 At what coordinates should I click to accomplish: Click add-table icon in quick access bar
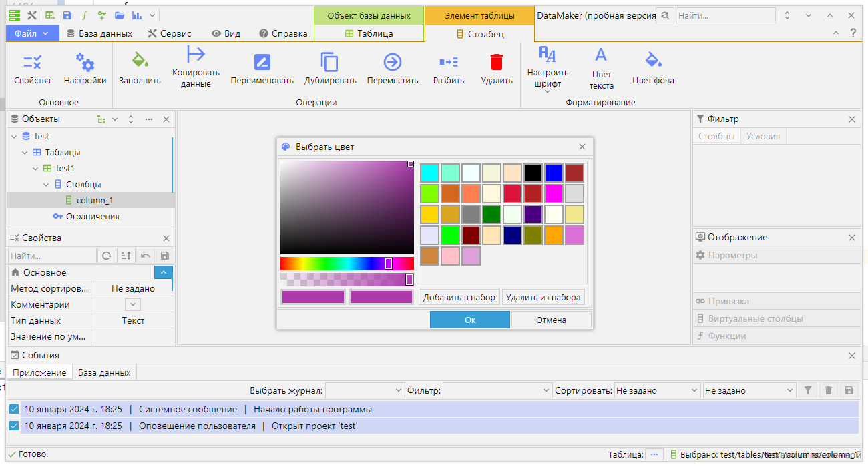click(50, 15)
